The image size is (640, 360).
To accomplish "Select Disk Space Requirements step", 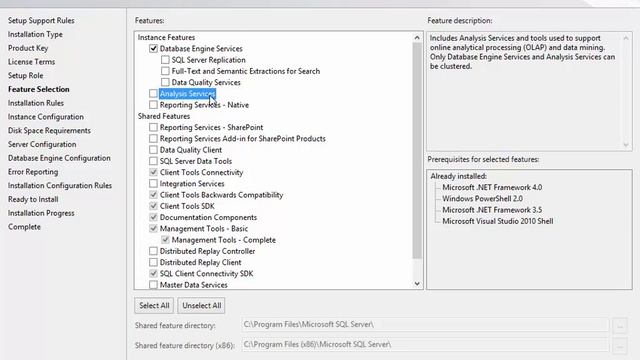I will [x=49, y=131].
